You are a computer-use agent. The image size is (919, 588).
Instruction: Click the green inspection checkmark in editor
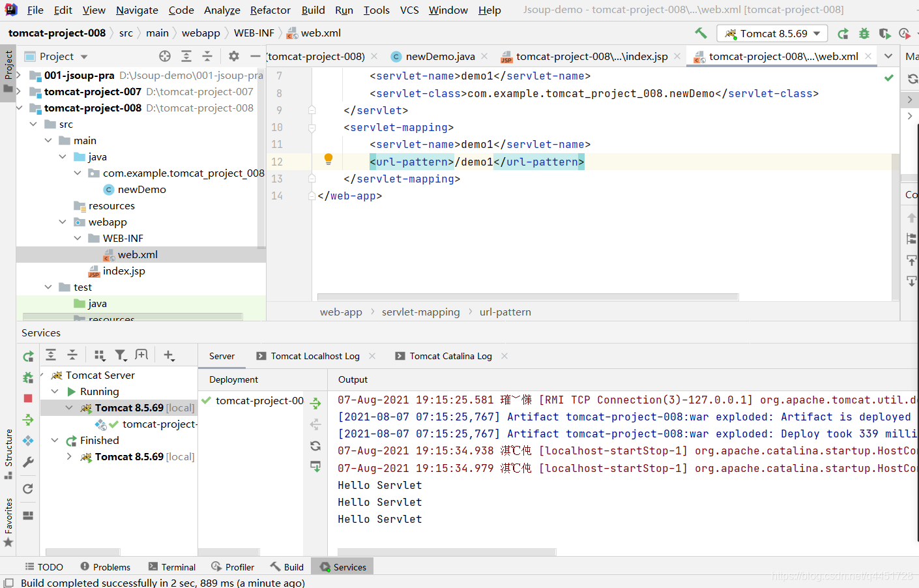888,78
